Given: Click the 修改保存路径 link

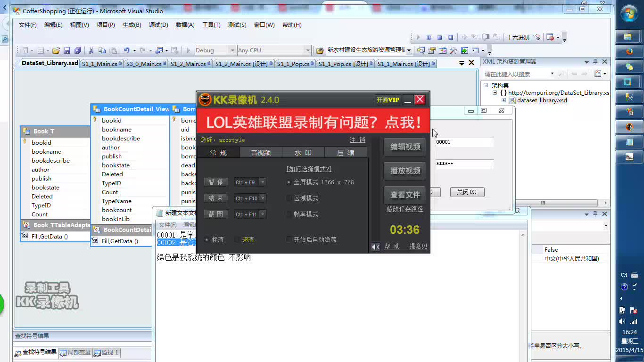Looking at the screenshot, I should pos(405,209).
